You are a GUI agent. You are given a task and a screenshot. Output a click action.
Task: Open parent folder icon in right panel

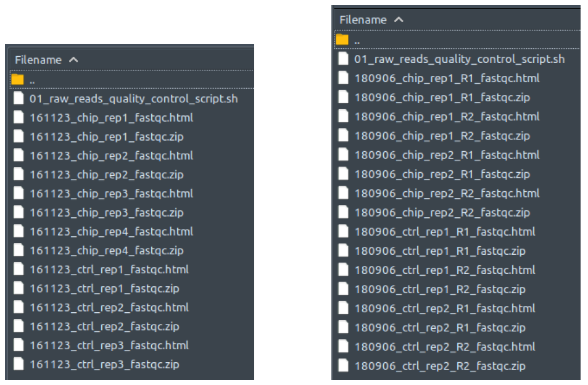tap(342, 39)
